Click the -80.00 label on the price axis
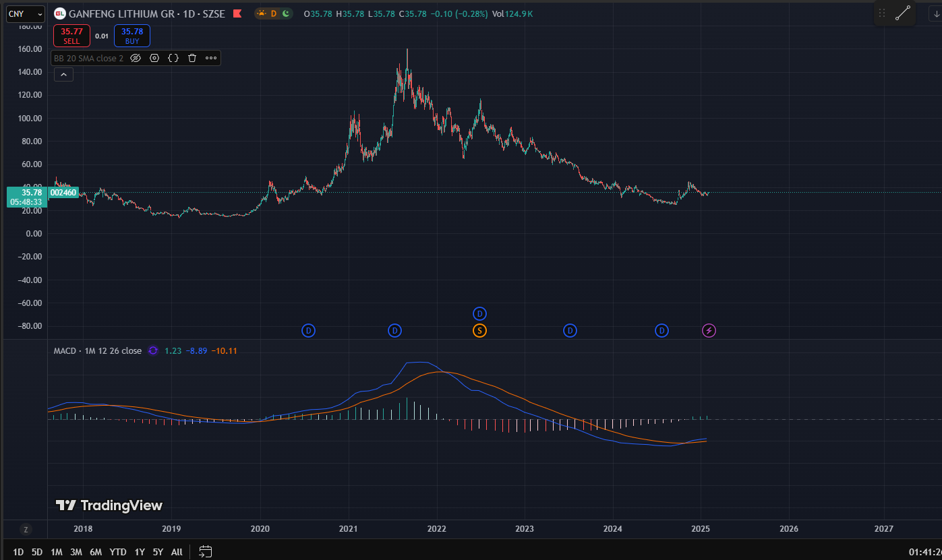 tap(29, 325)
